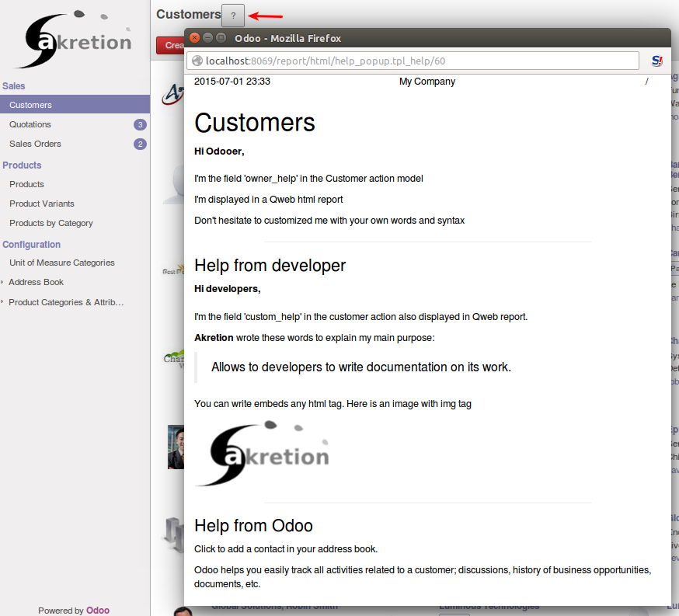Close the Odoo Firefox popup window

(x=195, y=38)
